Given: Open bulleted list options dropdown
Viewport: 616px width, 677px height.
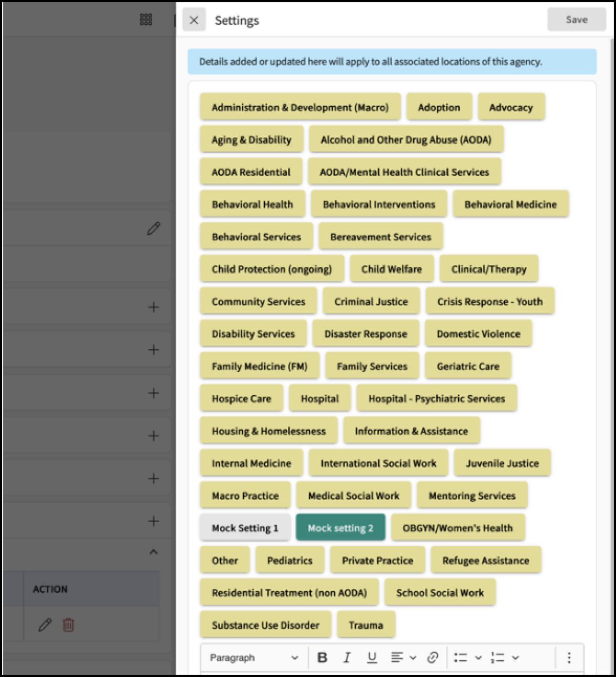Looking at the screenshot, I should coord(478,658).
